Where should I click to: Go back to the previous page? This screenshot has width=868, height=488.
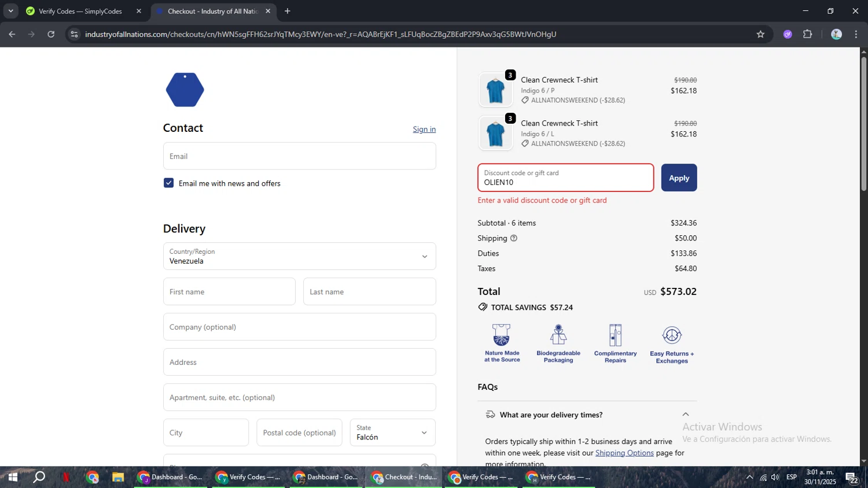coord(12,34)
